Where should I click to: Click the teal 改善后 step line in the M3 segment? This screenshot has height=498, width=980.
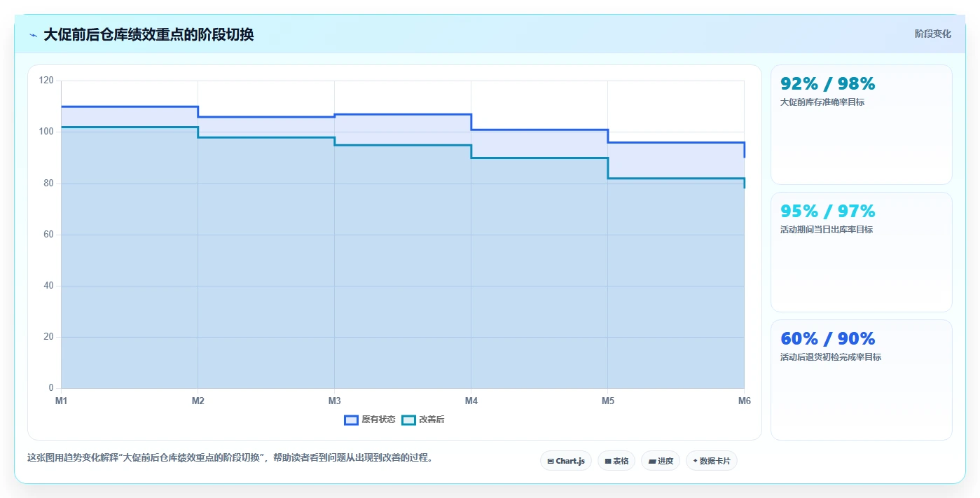point(403,145)
